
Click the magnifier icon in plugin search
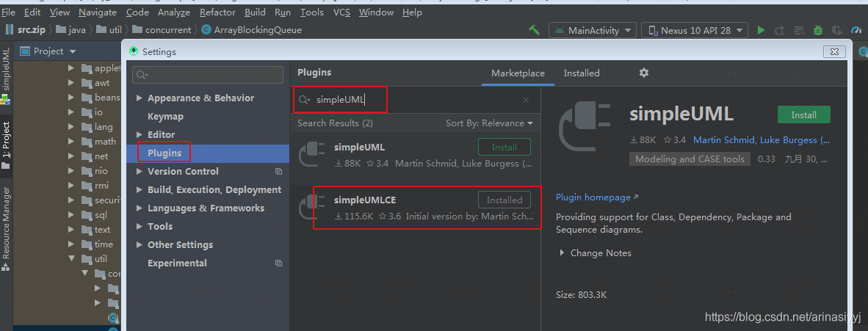[x=304, y=100]
